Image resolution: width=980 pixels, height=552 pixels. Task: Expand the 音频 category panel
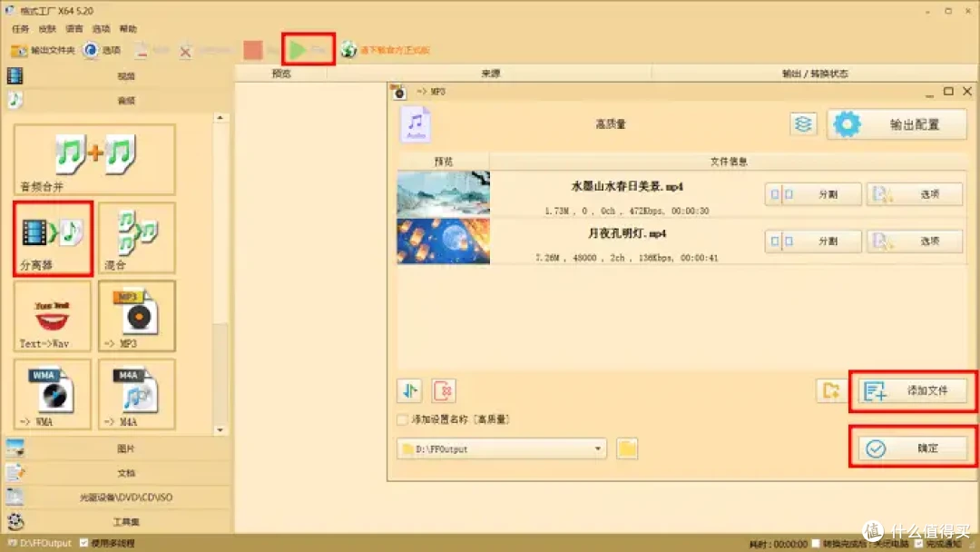pyautogui.click(x=119, y=100)
